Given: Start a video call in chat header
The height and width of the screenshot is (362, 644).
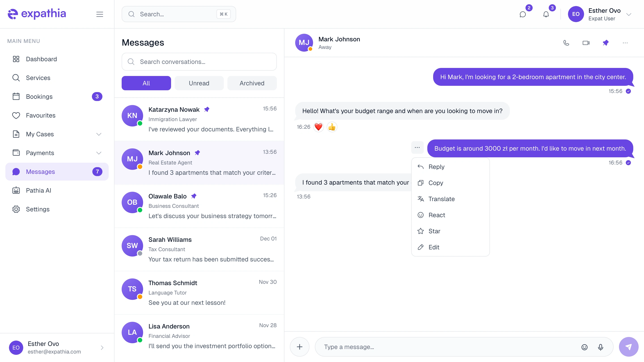Looking at the screenshot, I should (586, 43).
